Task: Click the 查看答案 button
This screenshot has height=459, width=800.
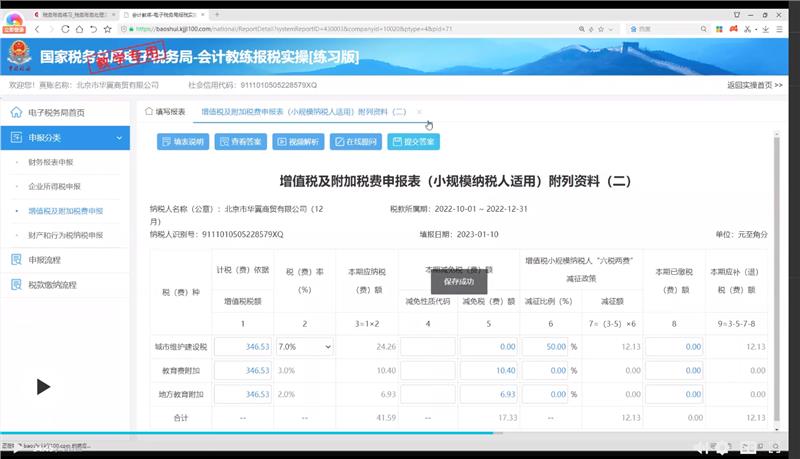Action: point(240,142)
